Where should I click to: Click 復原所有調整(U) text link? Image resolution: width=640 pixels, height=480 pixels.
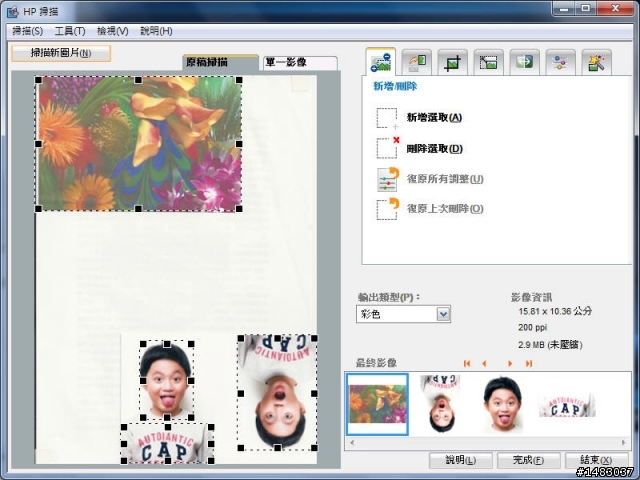click(445, 179)
